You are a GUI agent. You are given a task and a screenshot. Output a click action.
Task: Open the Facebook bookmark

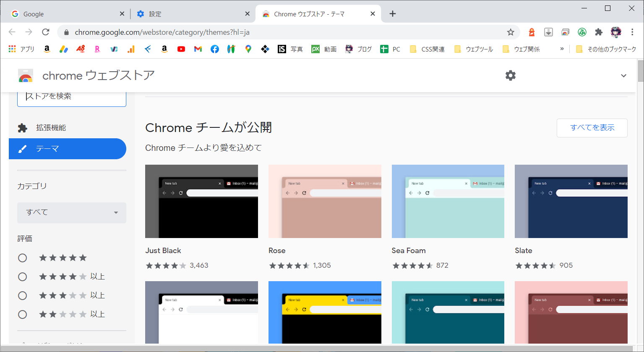pyautogui.click(x=215, y=49)
